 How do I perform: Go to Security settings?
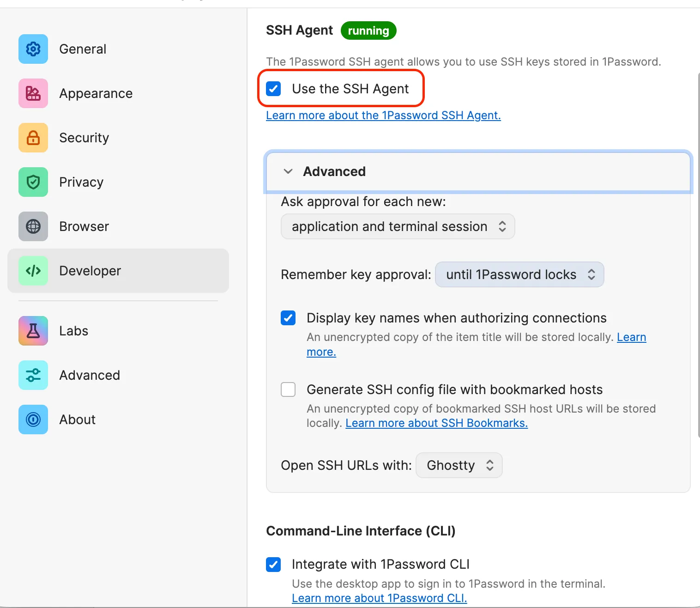click(118, 138)
